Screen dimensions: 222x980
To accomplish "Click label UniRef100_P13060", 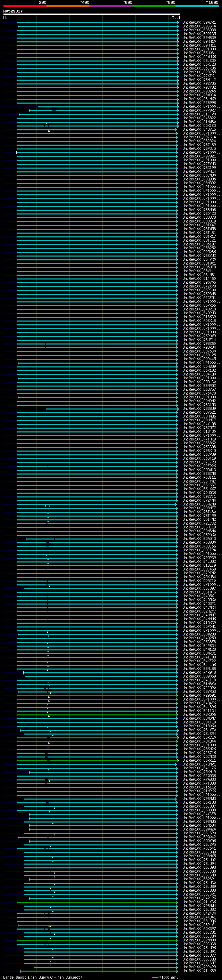I will point(199,726).
